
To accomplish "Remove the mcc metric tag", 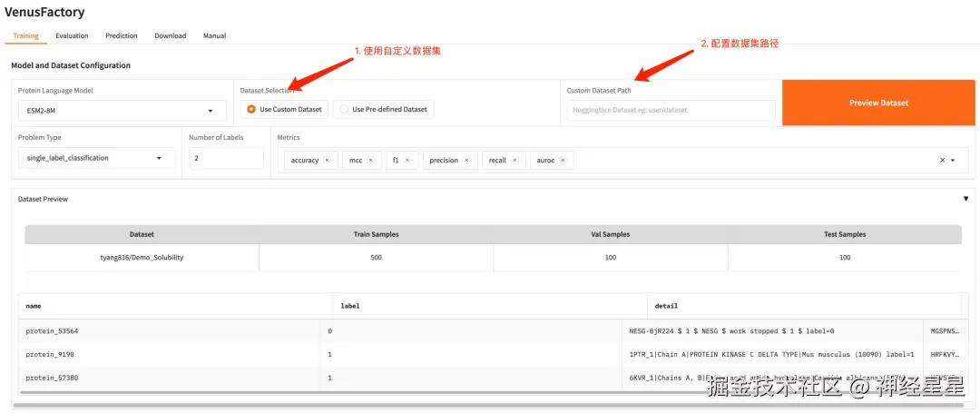I will [370, 161].
